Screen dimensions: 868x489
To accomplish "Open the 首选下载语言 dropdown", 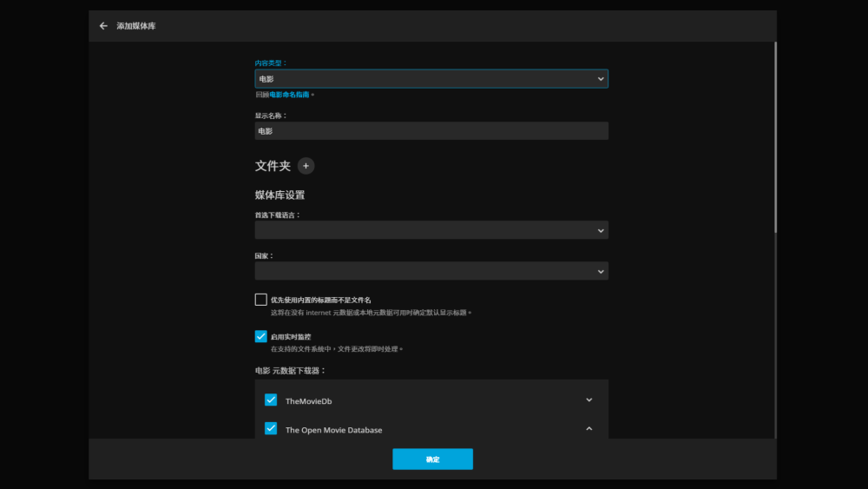I will click(431, 230).
